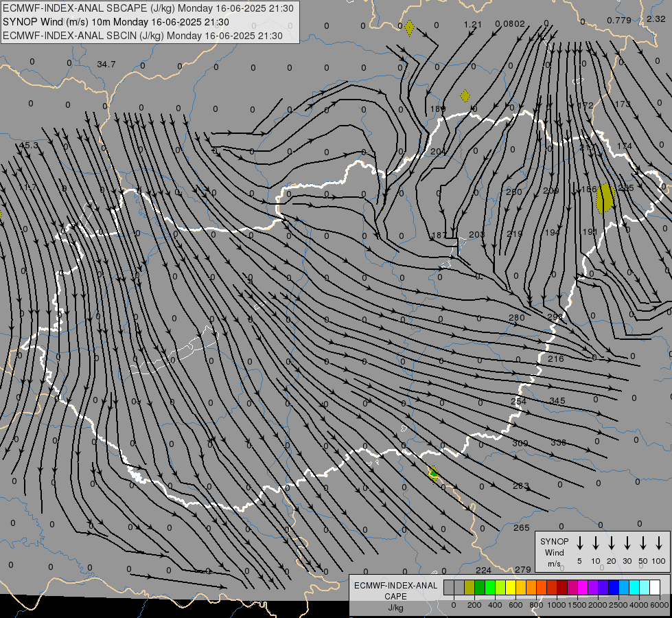Click the wind arrow above the 5 label

(x=580, y=543)
